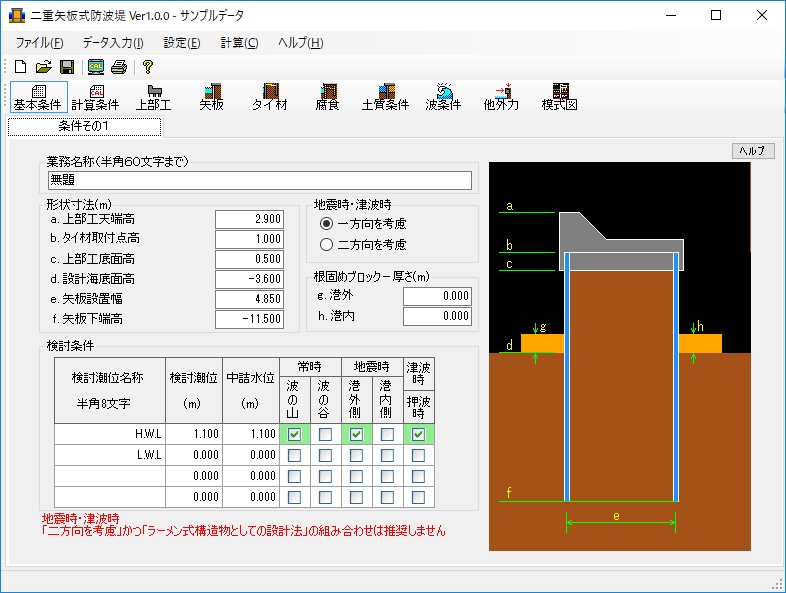The image size is (786, 593).
Task: Click the Open folder icon
Action: pyautogui.click(x=44, y=67)
